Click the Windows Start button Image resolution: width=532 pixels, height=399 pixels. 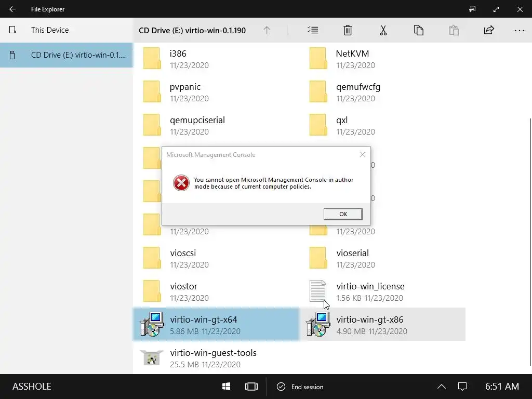[x=227, y=387]
